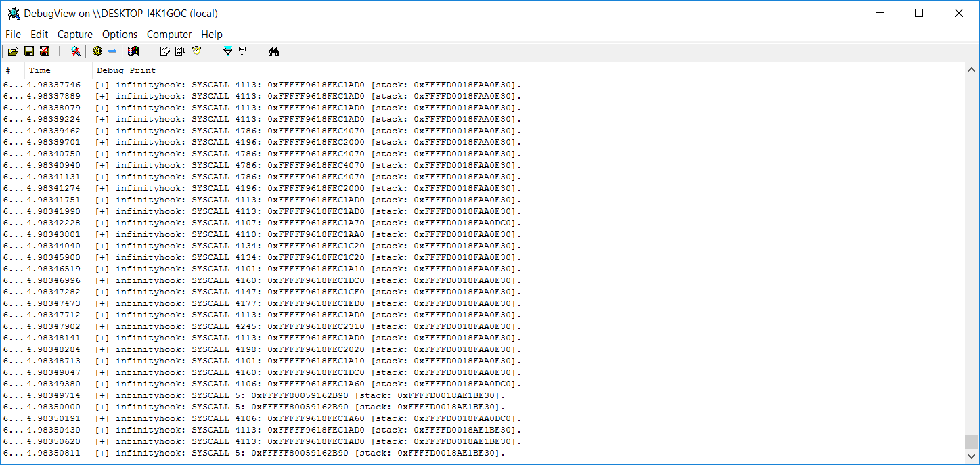The width and height of the screenshot is (980, 465).
Task: Click the DebugView title bar app icon
Action: [14, 13]
